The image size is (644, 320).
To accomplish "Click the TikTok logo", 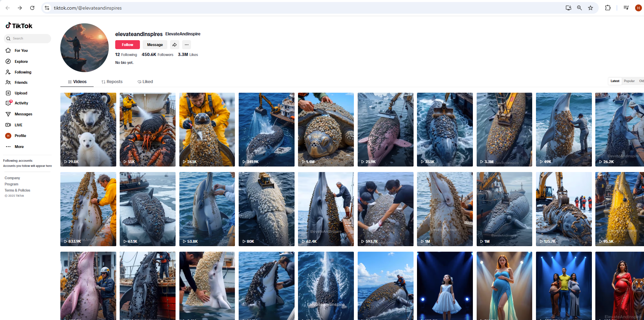I will pyautogui.click(x=19, y=26).
